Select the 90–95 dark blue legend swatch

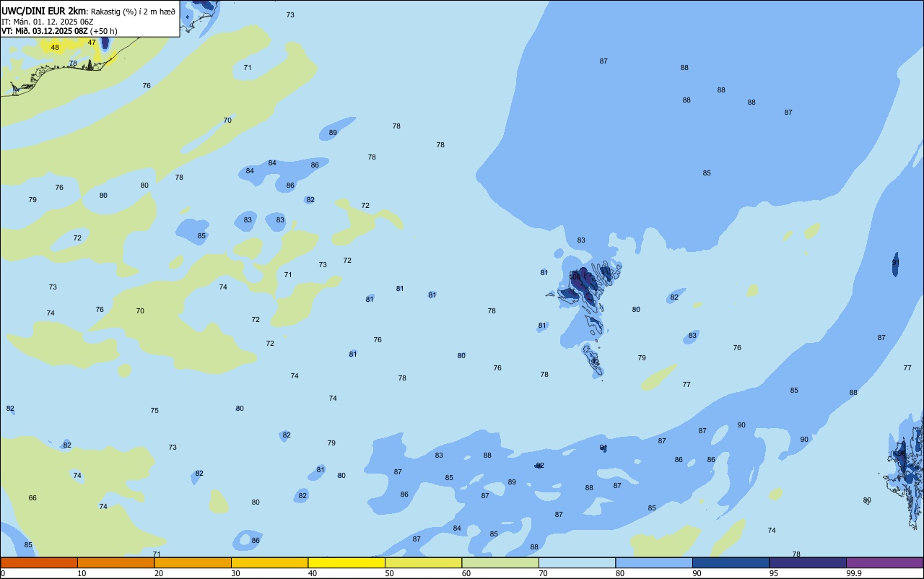point(731,562)
